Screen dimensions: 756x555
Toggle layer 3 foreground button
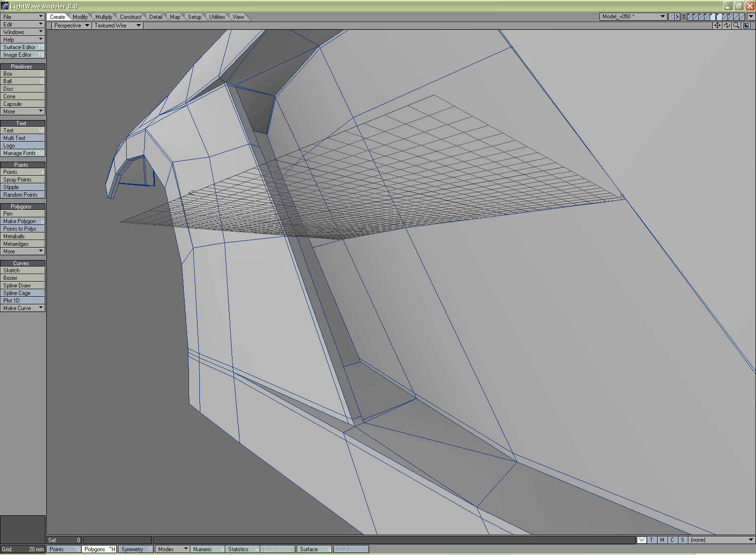[701, 17]
